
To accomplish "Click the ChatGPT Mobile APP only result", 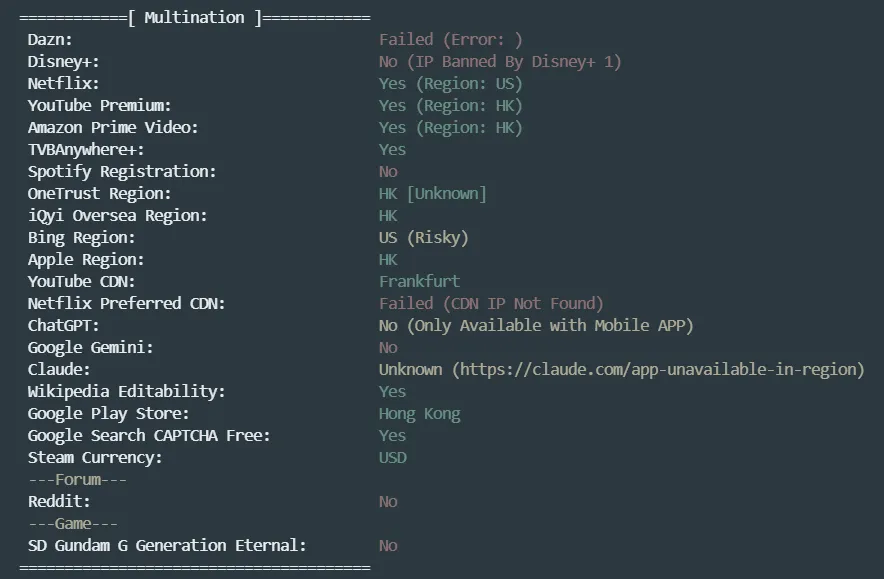I will click(536, 326).
